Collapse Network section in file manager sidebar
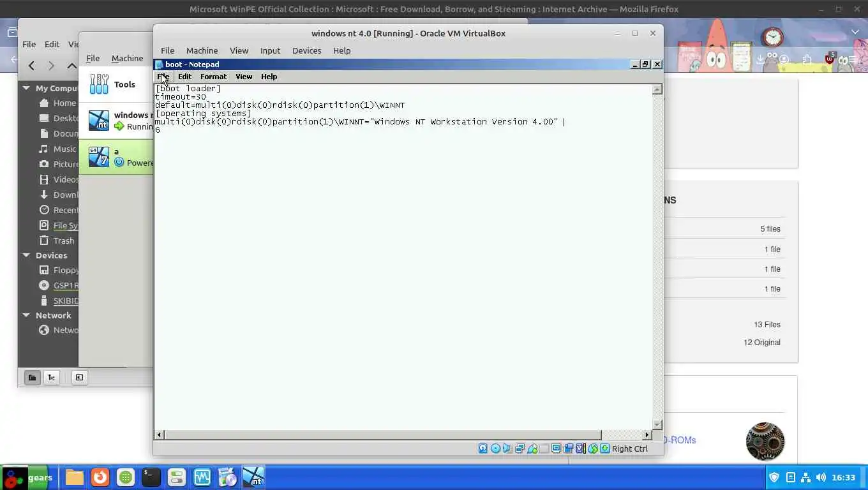This screenshot has height=490, width=868. (26, 315)
